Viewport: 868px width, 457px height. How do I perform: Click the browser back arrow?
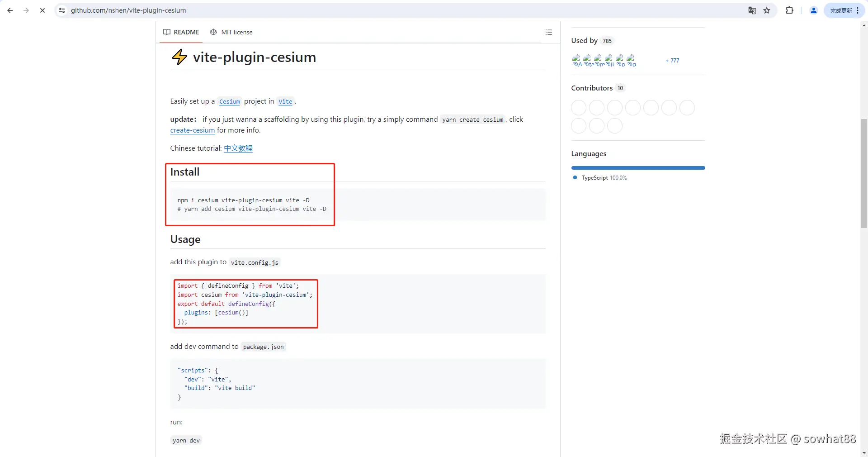(x=10, y=10)
